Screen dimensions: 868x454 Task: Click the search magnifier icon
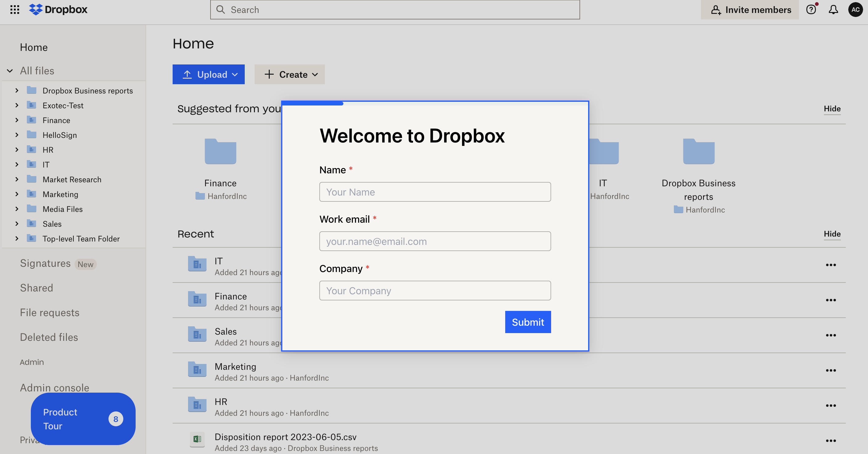220,10
